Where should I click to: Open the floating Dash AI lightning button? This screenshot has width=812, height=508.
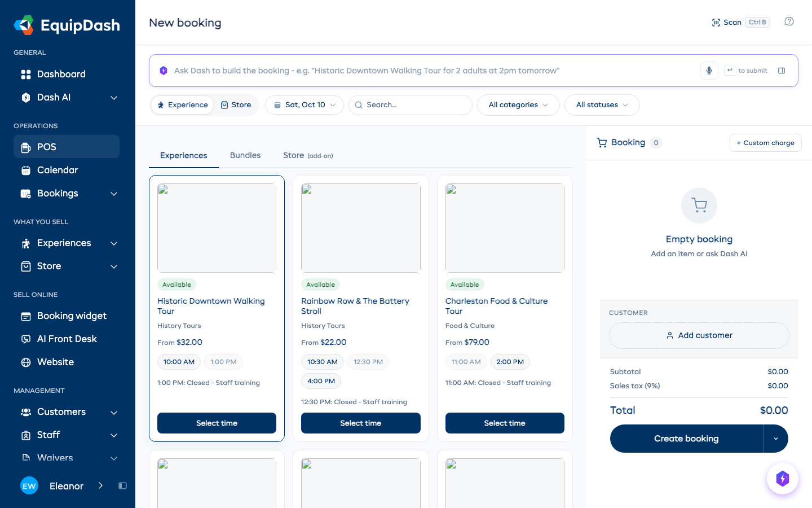coord(782,479)
